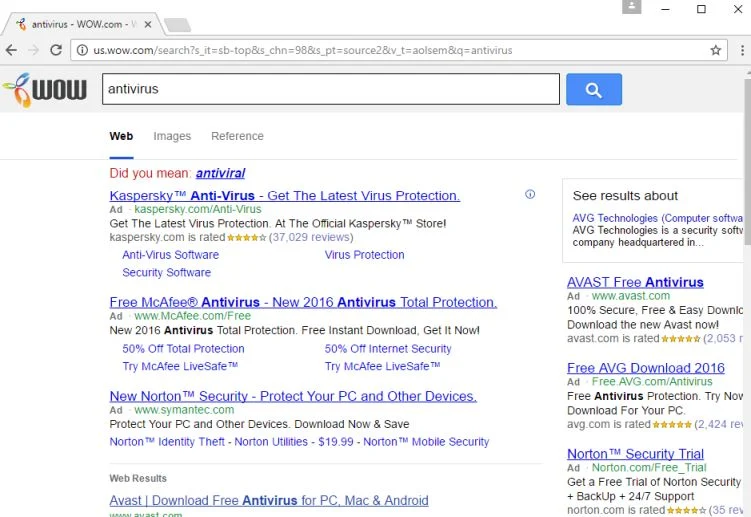Open Free McAfee Antivirus ad headline
The image size is (751, 517).
[303, 302]
